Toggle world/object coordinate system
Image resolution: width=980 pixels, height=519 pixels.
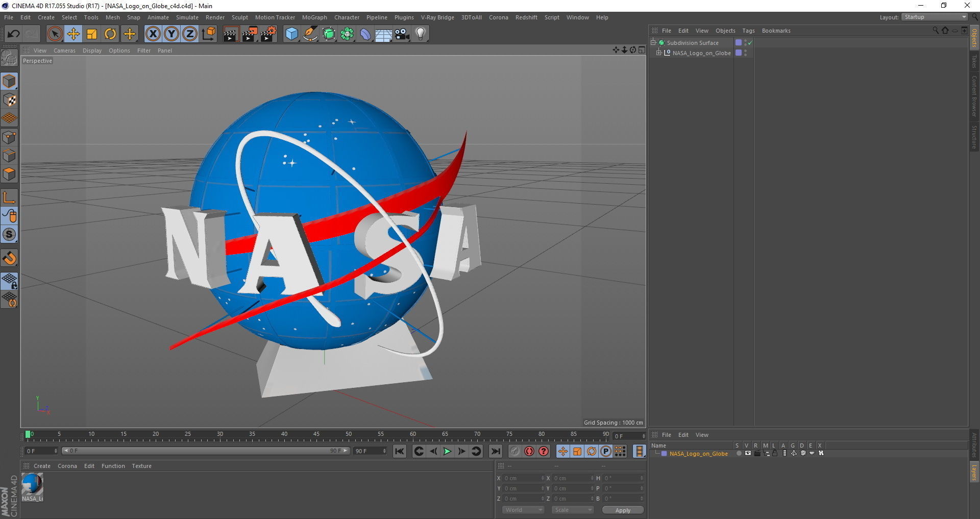(x=208, y=34)
